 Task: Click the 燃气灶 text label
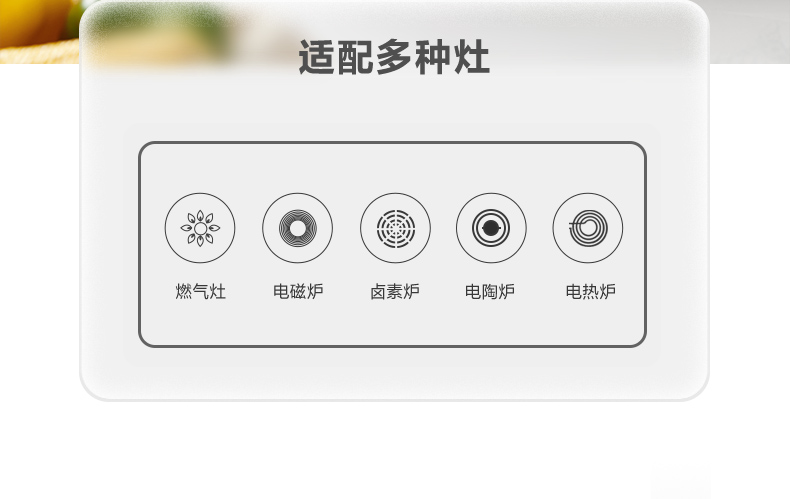pos(201,291)
